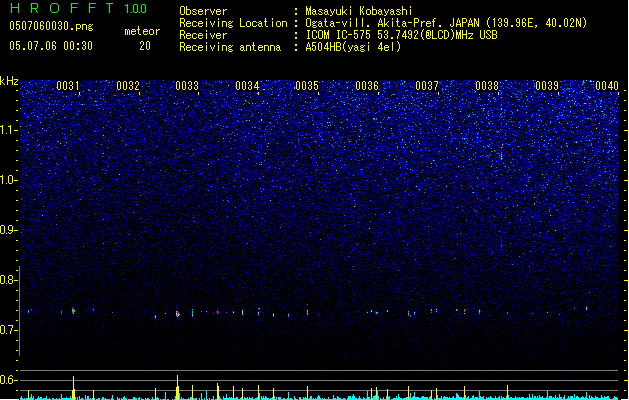Select observer name Masayuki Kobayashi

click(x=359, y=11)
